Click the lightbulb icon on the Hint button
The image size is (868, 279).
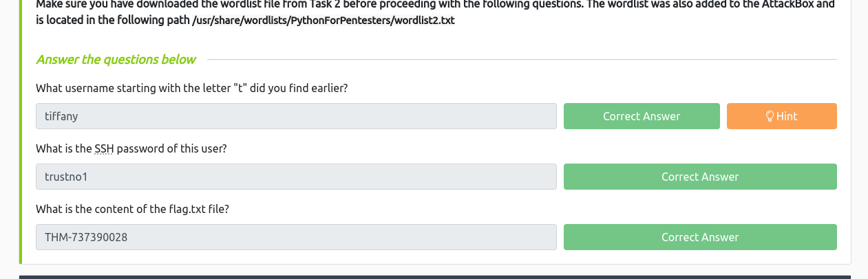pos(770,117)
